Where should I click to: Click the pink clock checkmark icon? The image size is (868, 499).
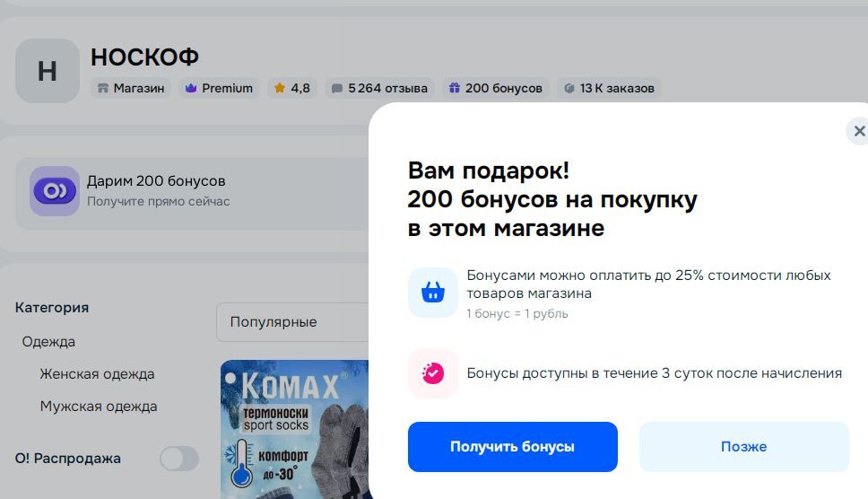point(433,373)
